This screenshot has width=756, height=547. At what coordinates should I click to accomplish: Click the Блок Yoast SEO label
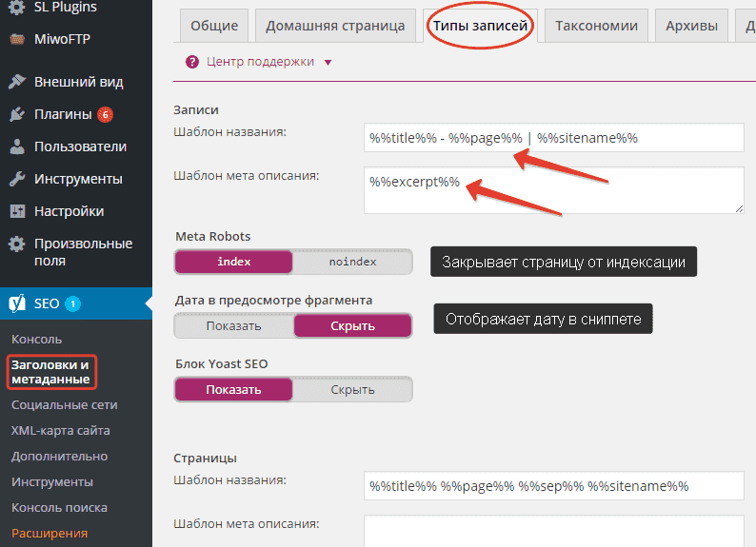pos(221,363)
